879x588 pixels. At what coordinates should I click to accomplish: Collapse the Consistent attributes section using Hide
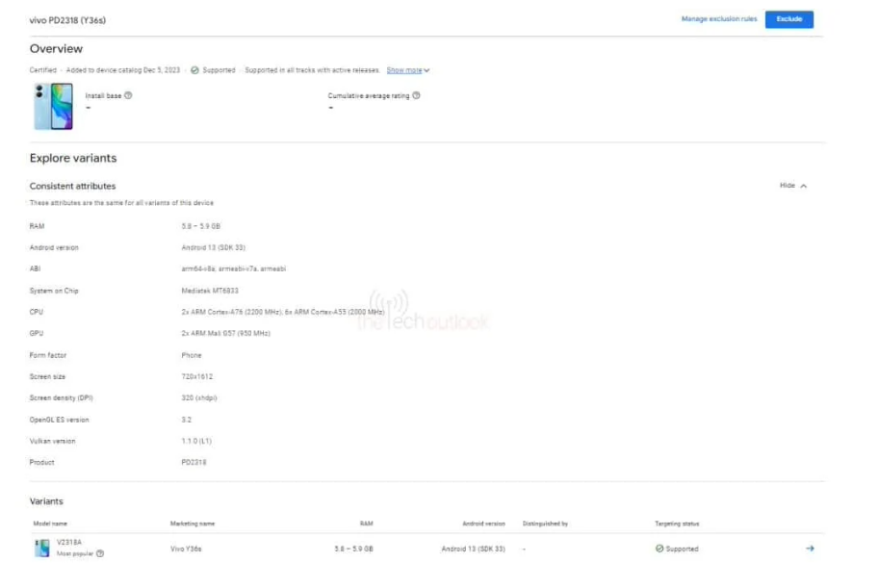coord(788,185)
